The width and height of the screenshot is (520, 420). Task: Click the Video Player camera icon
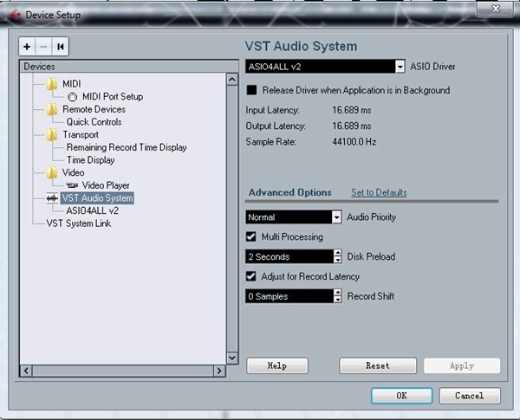[x=72, y=185]
